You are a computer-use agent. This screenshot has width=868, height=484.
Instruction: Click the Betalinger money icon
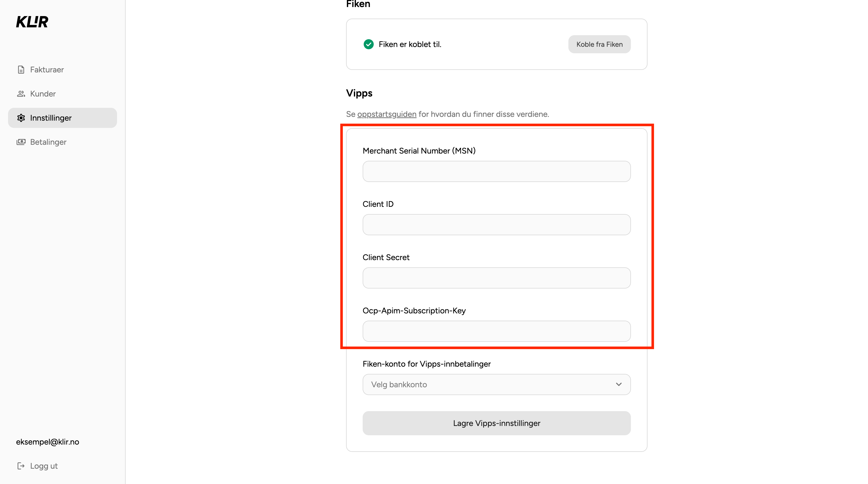coord(21,142)
